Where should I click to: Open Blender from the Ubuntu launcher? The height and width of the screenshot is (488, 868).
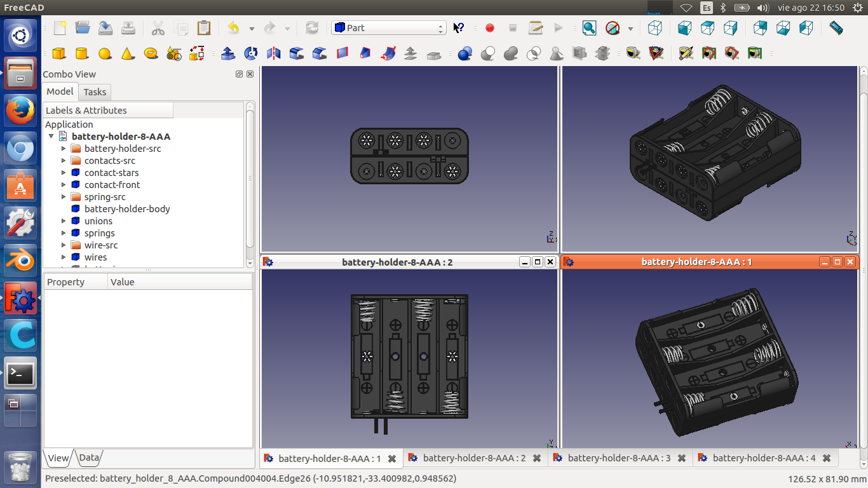20,260
